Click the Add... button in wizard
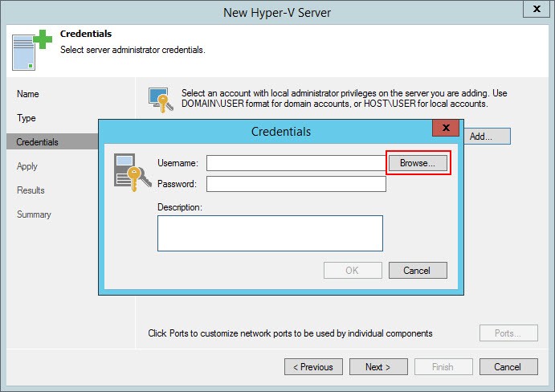 pos(487,137)
